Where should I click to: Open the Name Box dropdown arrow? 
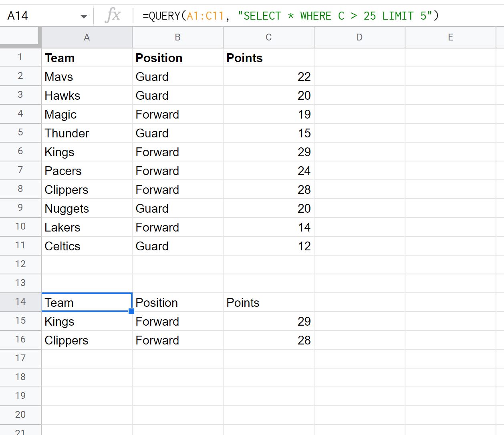pyautogui.click(x=84, y=15)
